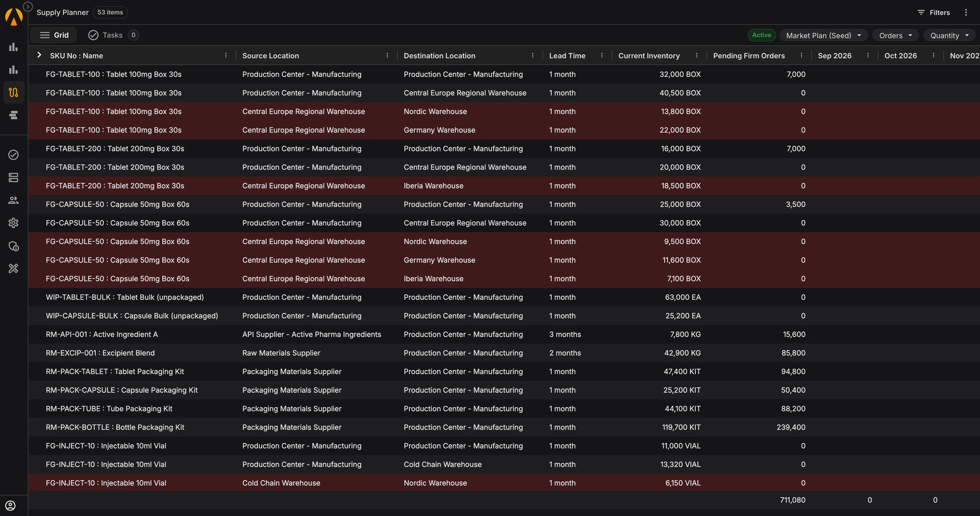Open the Filters panel
This screenshot has width=980, height=516.
[934, 13]
